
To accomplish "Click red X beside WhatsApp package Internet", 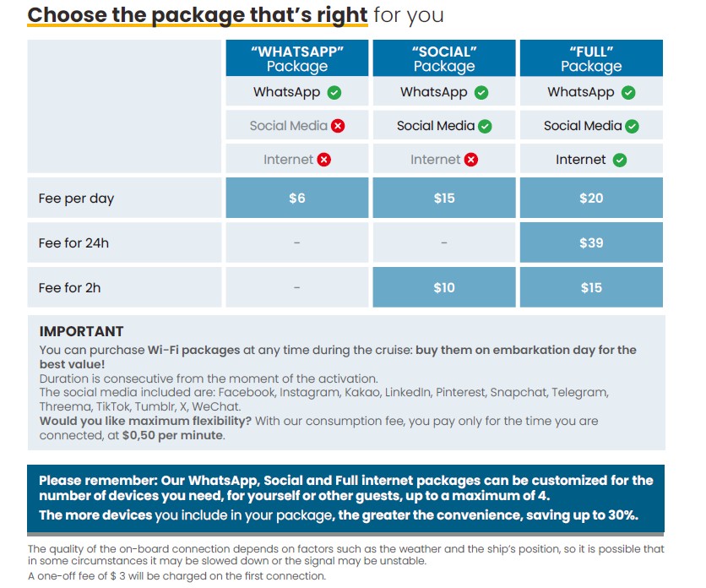I will pyautogui.click(x=323, y=160).
